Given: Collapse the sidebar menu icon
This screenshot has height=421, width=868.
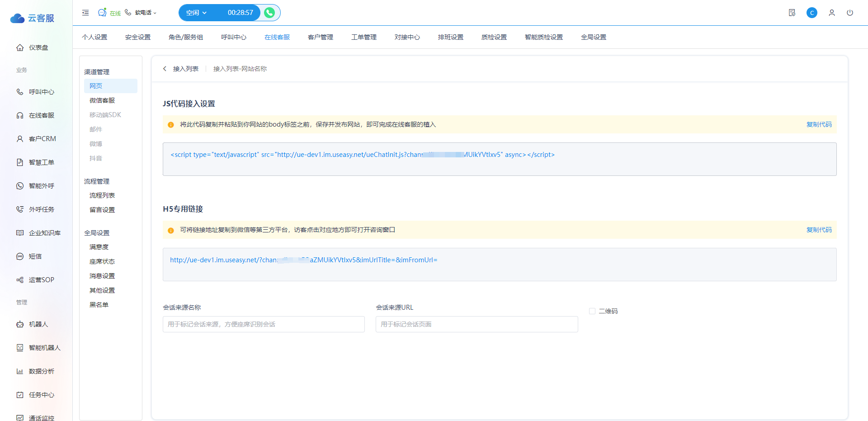Looking at the screenshot, I should click(x=85, y=13).
